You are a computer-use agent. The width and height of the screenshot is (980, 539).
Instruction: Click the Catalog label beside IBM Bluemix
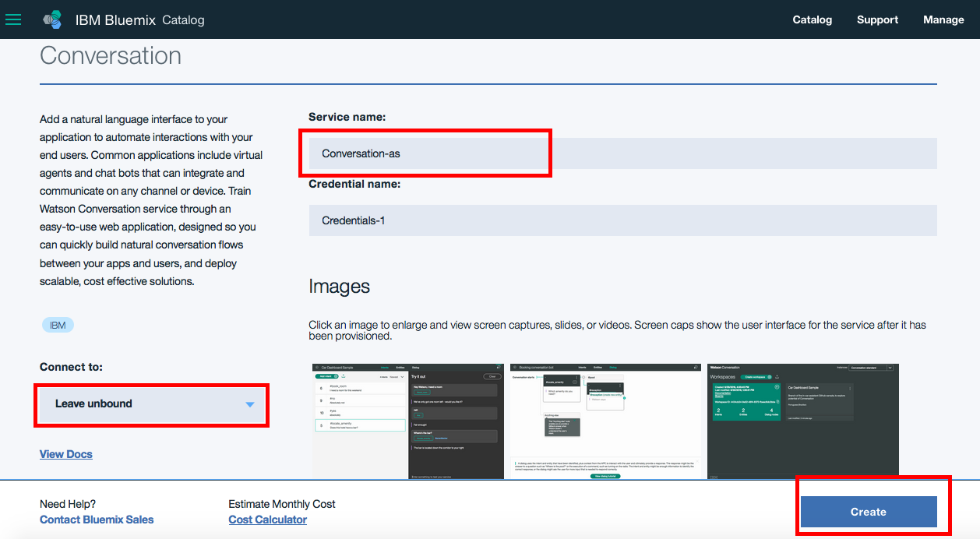183,20
